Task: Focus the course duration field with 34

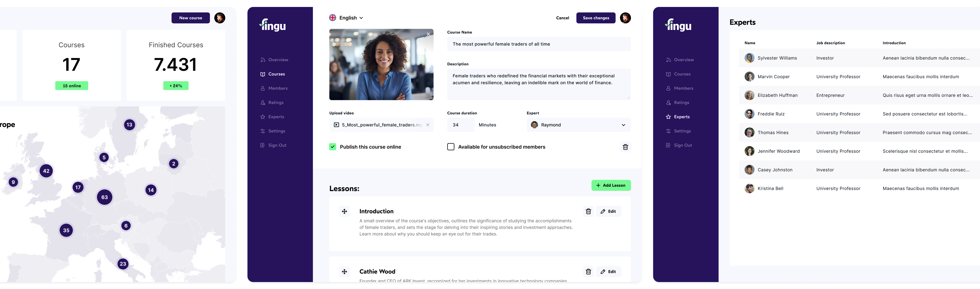Action: [461, 125]
